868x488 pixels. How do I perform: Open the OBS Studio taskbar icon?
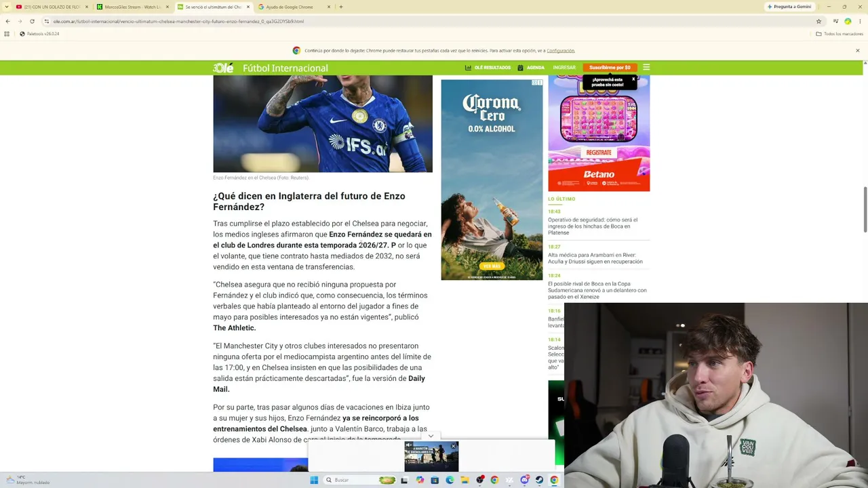tap(479, 480)
